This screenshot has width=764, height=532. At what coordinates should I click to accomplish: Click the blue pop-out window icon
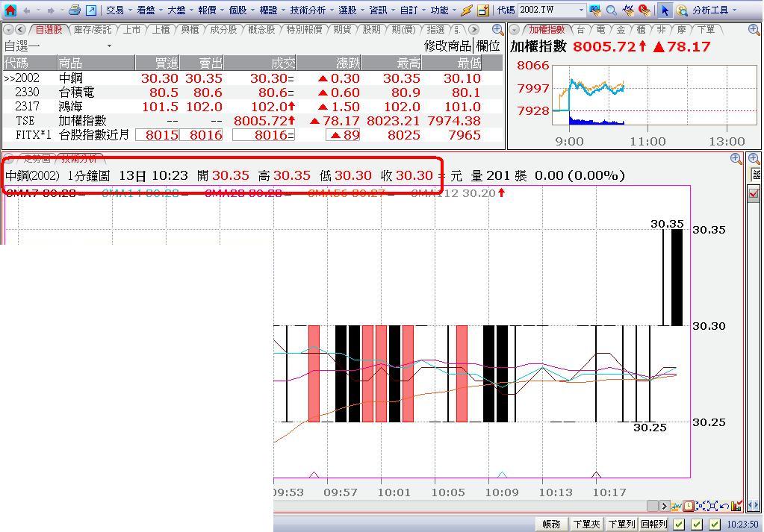click(x=91, y=10)
